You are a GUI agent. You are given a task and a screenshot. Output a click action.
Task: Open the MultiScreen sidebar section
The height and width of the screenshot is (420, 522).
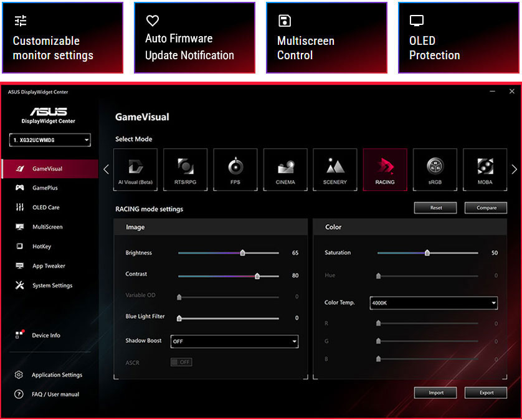point(47,227)
